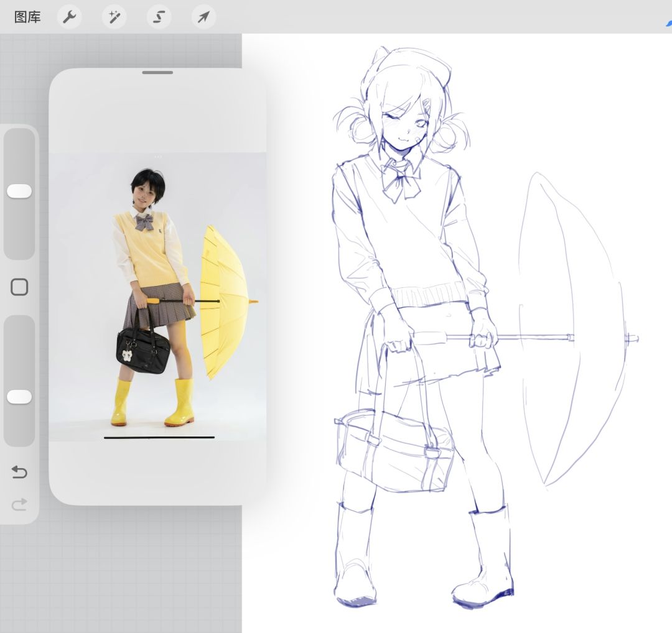Viewport: 672px width, 633px height.
Task: Redo the last undone stroke
Action: 19,504
